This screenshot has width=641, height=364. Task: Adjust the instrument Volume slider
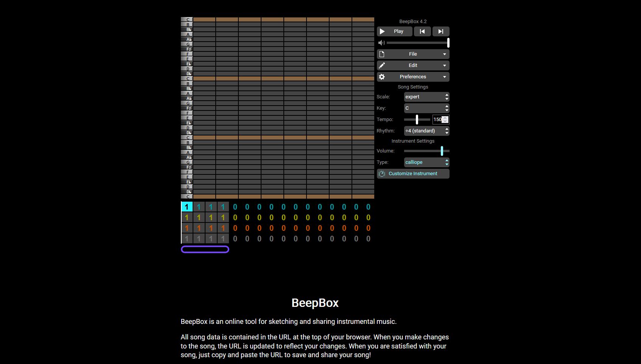pyautogui.click(x=427, y=151)
